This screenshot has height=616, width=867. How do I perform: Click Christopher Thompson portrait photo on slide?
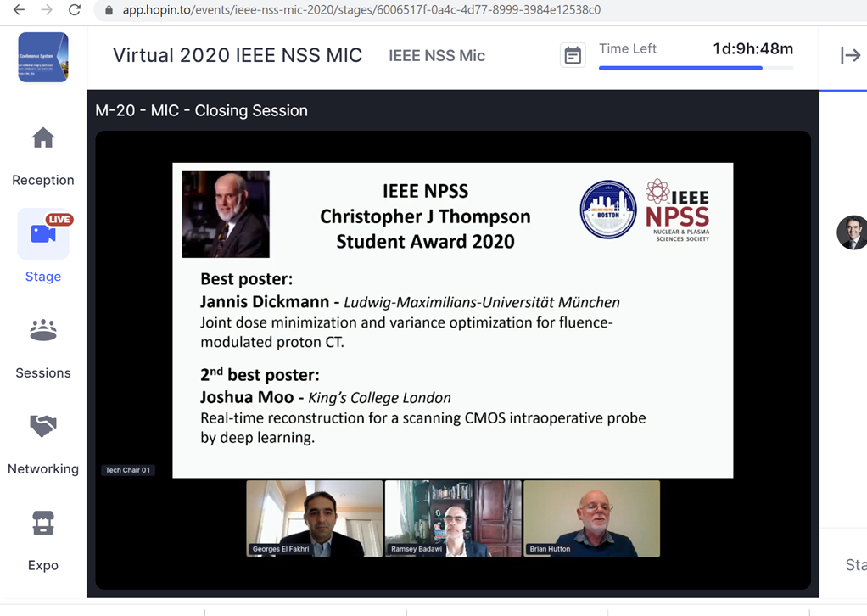click(x=226, y=214)
